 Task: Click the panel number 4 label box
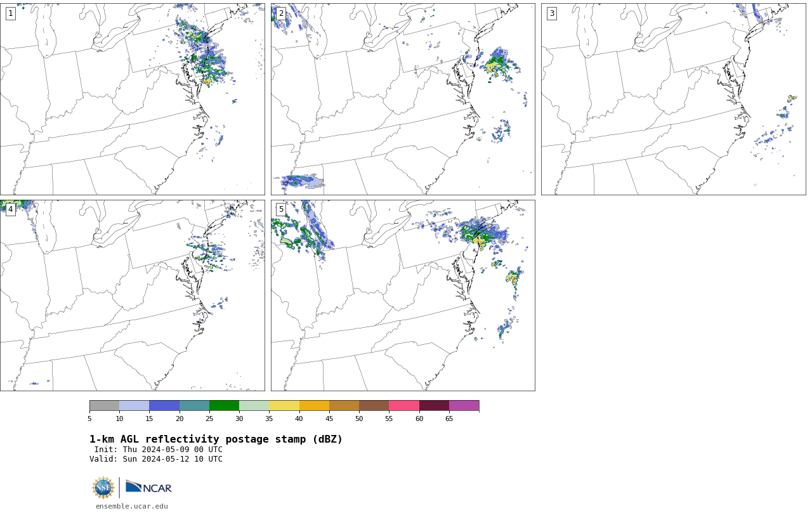coord(11,209)
